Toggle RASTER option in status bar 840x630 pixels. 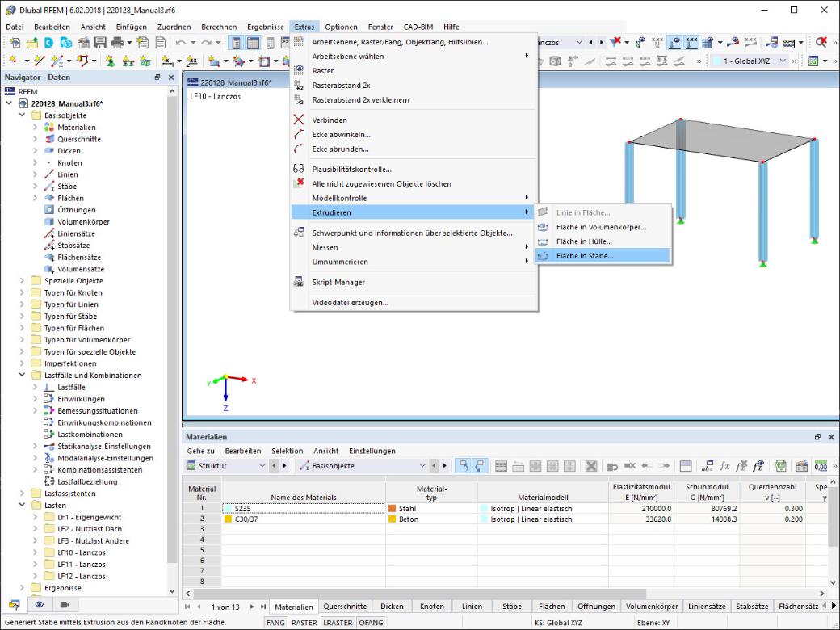[304, 623]
